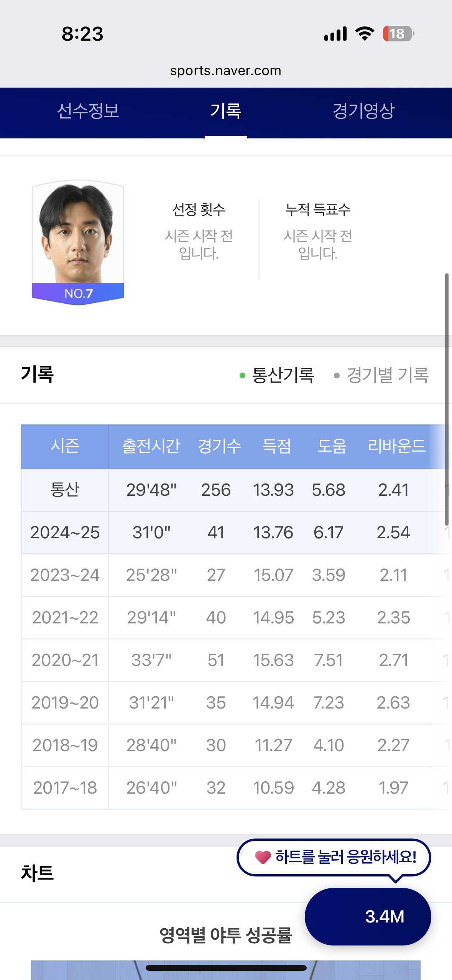Screen dimensions: 452x980
Task: Tap the 출전시간 column header
Action: (151, 446)
